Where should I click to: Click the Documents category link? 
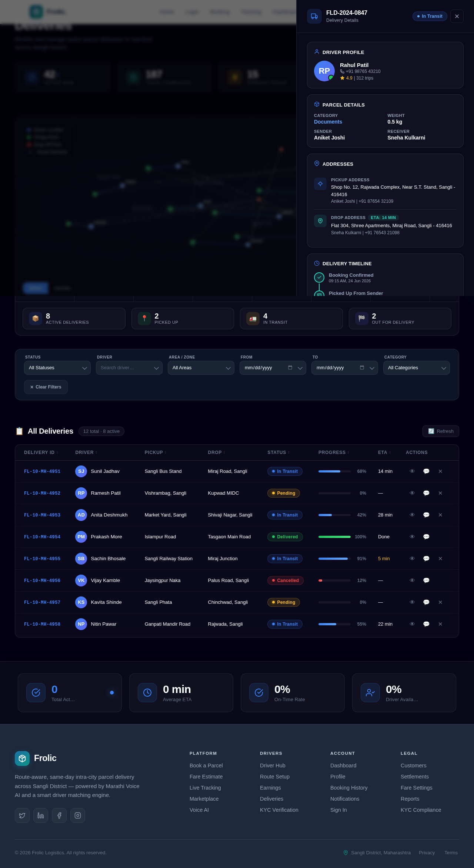pyautogui.click(x=328, y=122)
